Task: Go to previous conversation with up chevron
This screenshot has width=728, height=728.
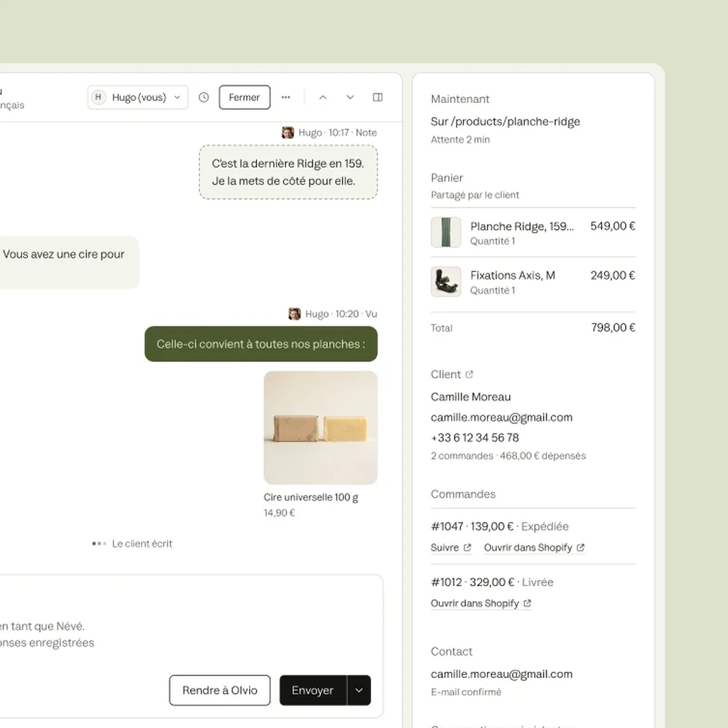Action: (x=323, y=97)
